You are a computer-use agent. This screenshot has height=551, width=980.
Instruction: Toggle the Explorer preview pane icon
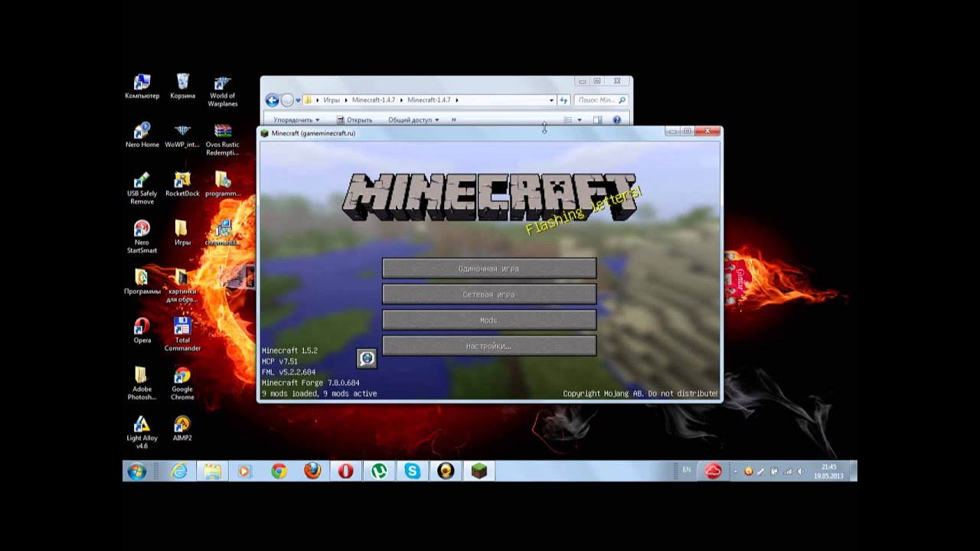point(597,120)
